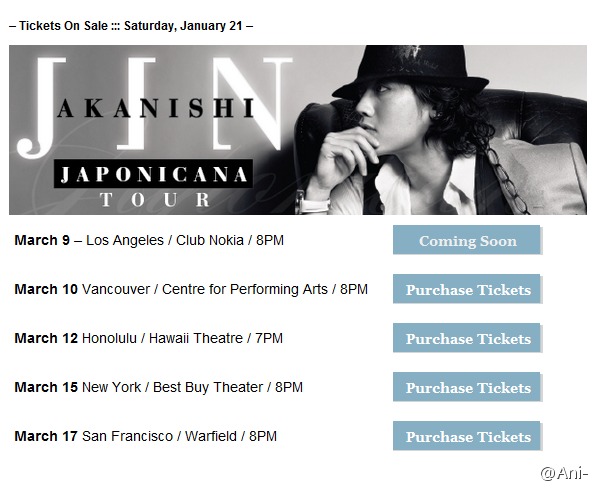The image size is (595, 489).
Task: Purchase tickets for the Vancouver show
Action: point(467,289)
